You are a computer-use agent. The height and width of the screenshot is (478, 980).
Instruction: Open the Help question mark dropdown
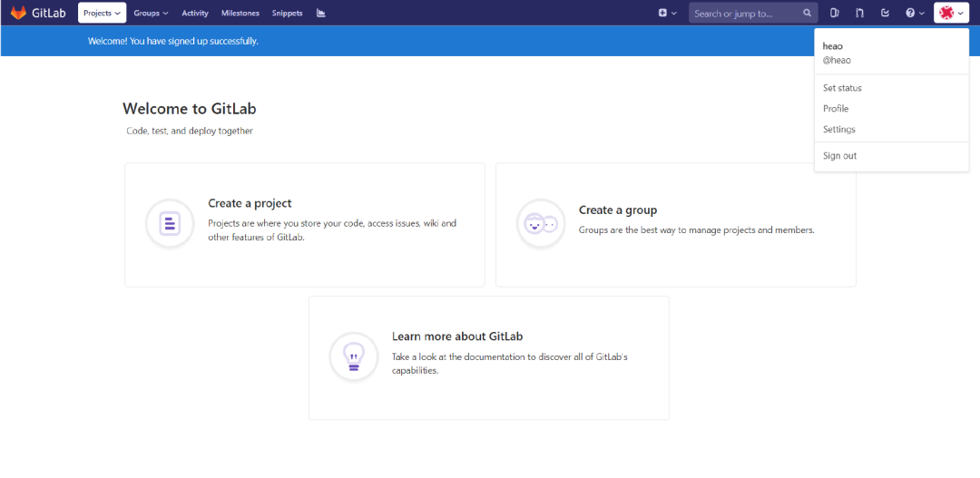pos(915,13)
